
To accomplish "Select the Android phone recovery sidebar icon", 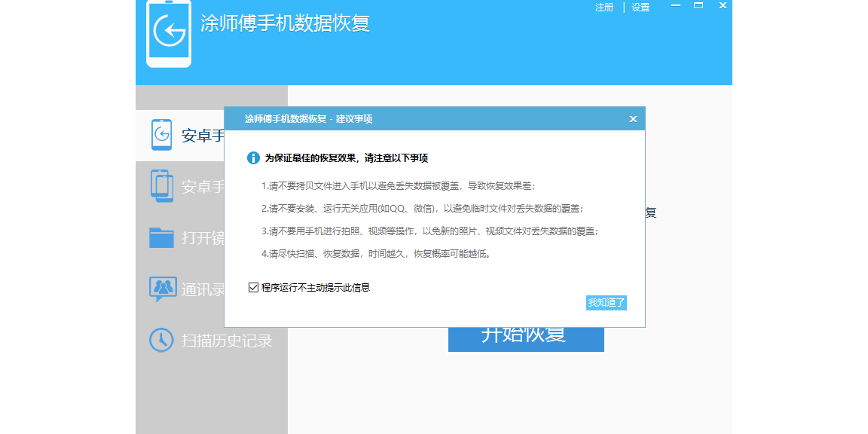I will click(x=162, y=135).
